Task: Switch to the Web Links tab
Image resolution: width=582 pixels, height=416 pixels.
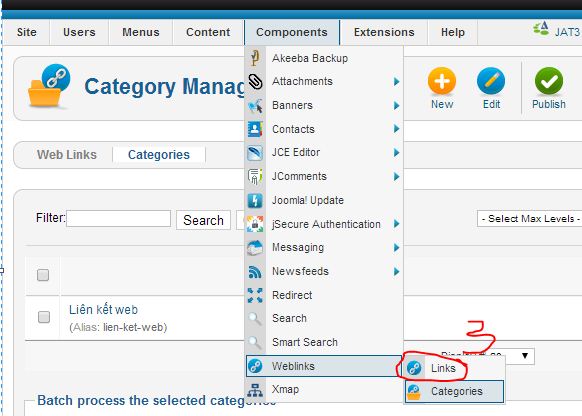Action: pyautogui.click(x=67, y=154)
